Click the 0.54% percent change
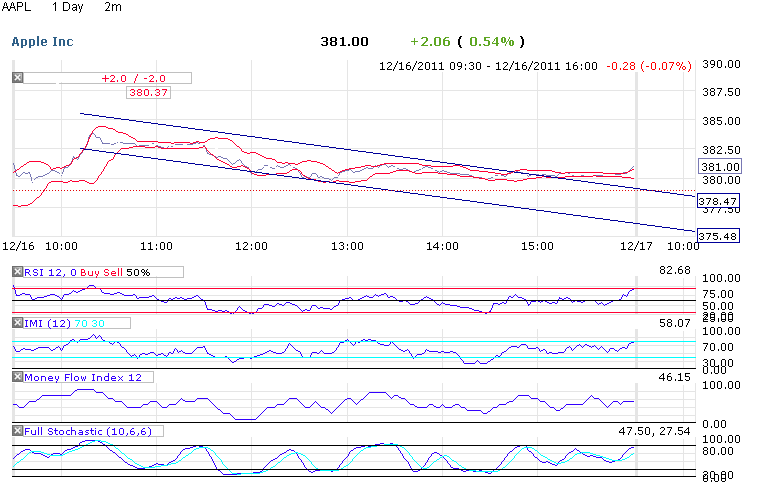Image resolution: width=768 pixels, height=489 pixels. pyautogui.click(x=492, y=42)
